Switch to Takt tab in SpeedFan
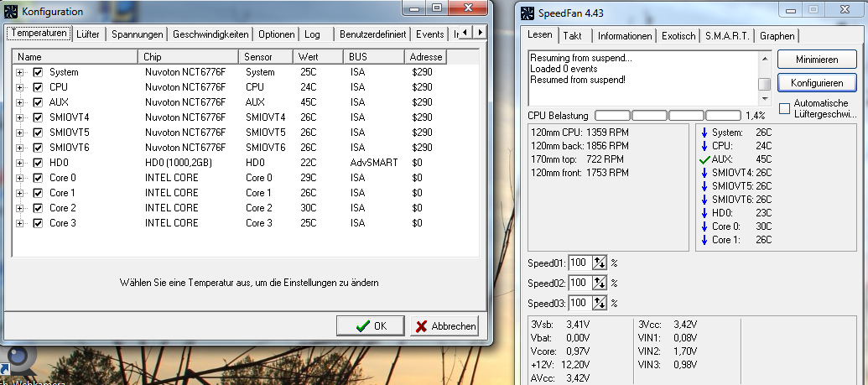Image resolution: width=868 pixels, height=385 pixels. 573,36
